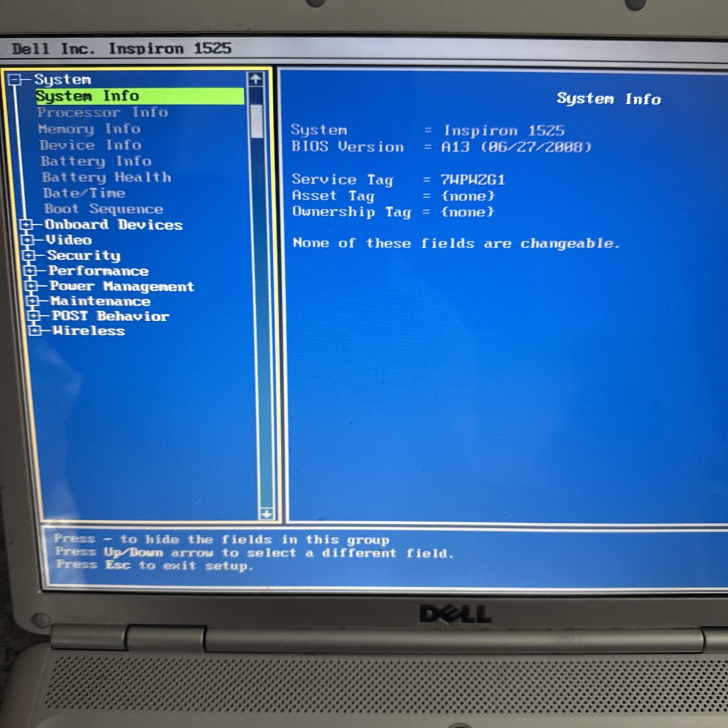Open Memory Info page
Viewport: 728px width, 728px height.
tap(89, 129)
